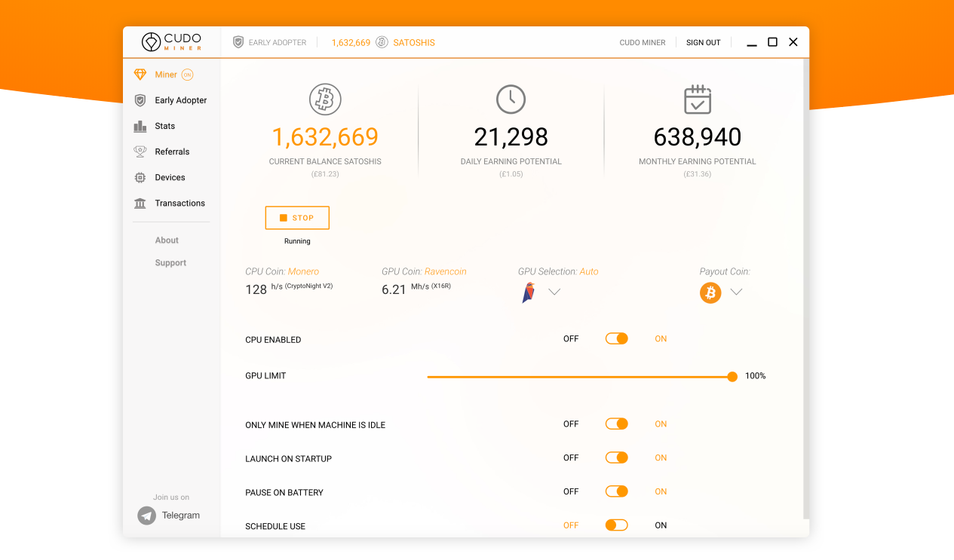Open the Support page

170,262
